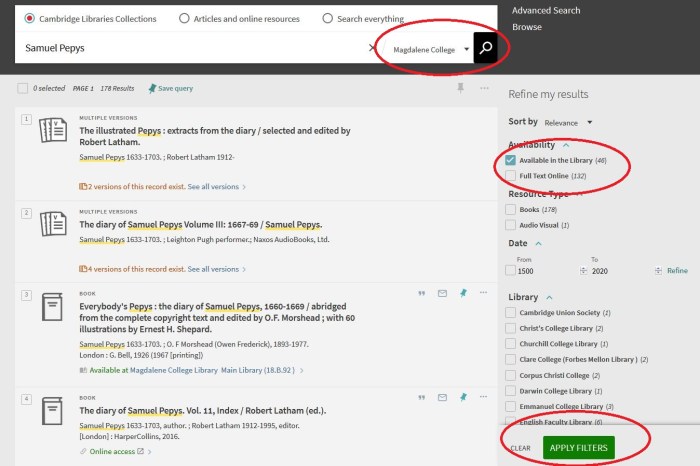Clear the search text with the X icon

(372, 48)
